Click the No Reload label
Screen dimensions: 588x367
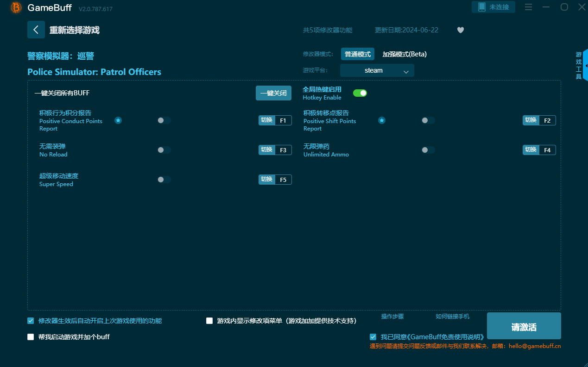[x=53, y=150]
